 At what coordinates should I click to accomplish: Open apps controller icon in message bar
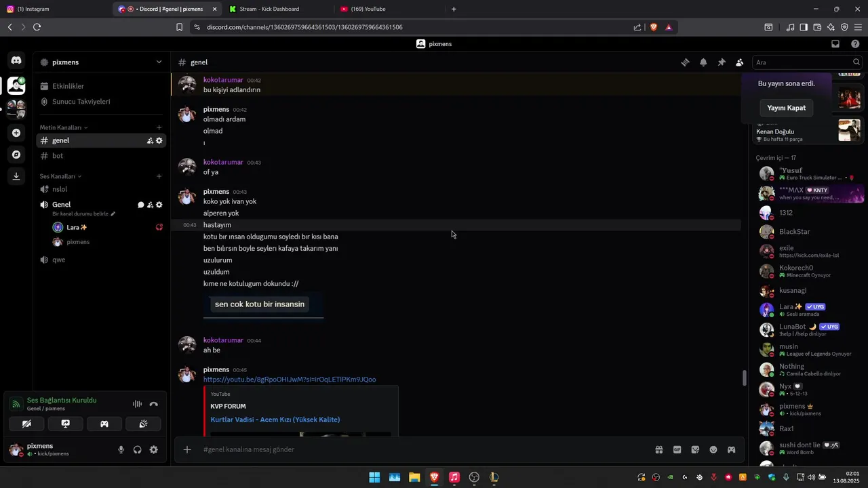coord(732,449)
